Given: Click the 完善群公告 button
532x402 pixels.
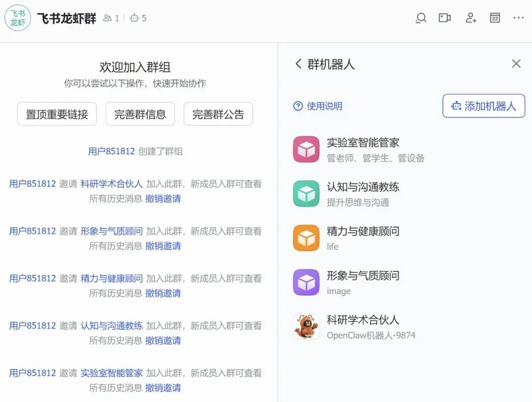Looking at the screenshot, I should pos(218,114).
